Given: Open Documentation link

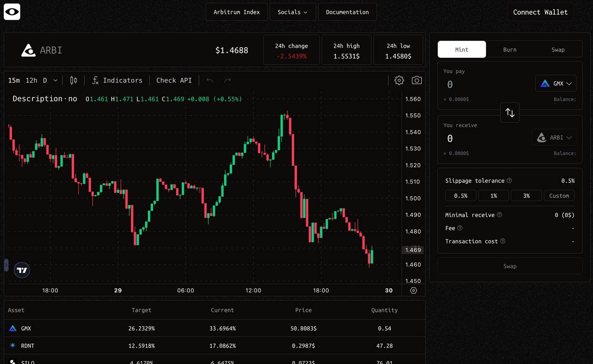Looking at the screenshot, I should 347,12.
